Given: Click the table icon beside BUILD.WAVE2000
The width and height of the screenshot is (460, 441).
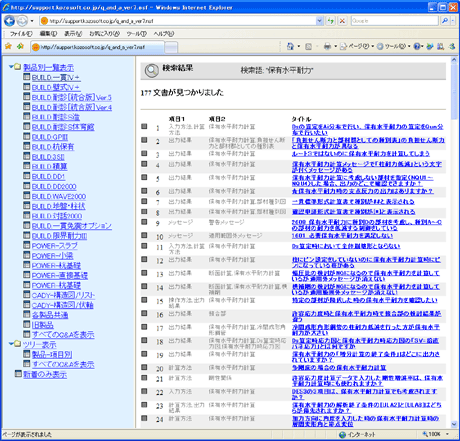Looking at the screenshot, I should point(27,195).
